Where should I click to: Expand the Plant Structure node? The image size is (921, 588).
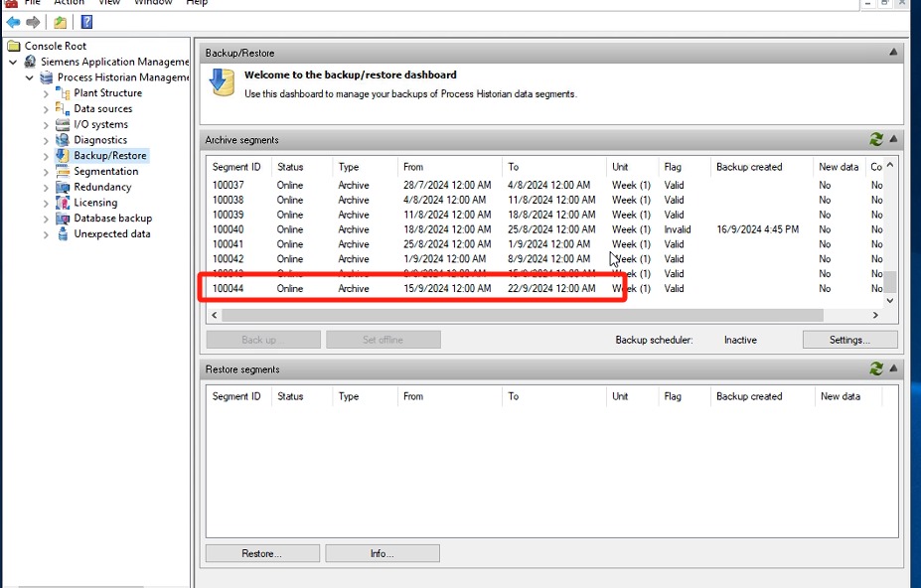click(46, 93)
